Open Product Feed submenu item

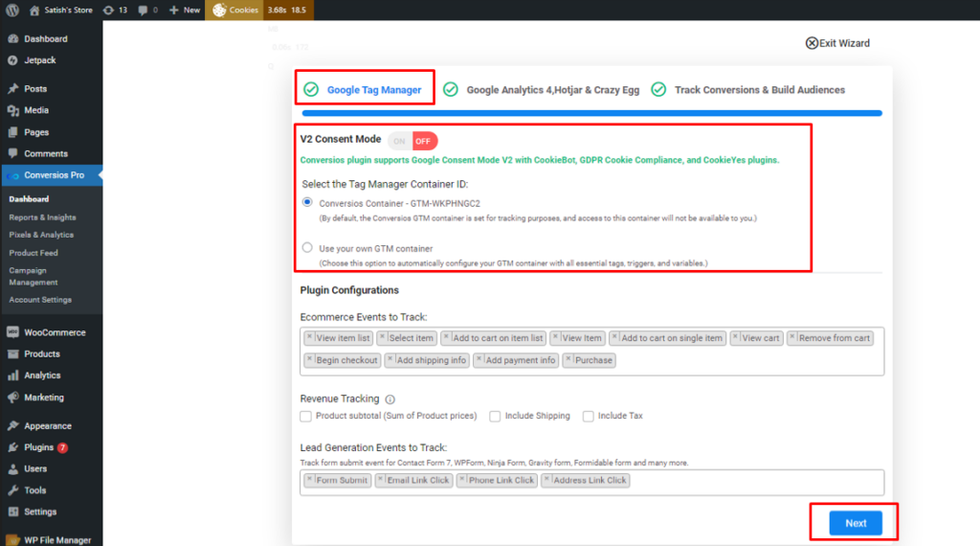click(33, 253)
